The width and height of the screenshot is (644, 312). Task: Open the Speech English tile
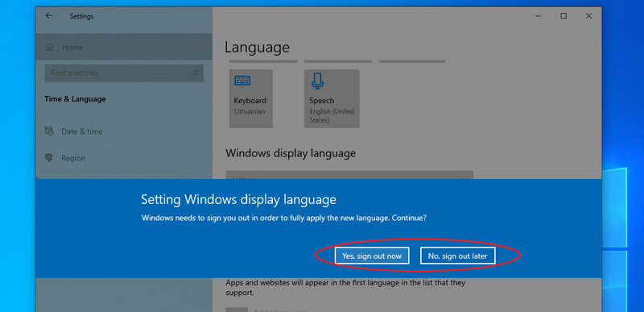coord(332,98)
